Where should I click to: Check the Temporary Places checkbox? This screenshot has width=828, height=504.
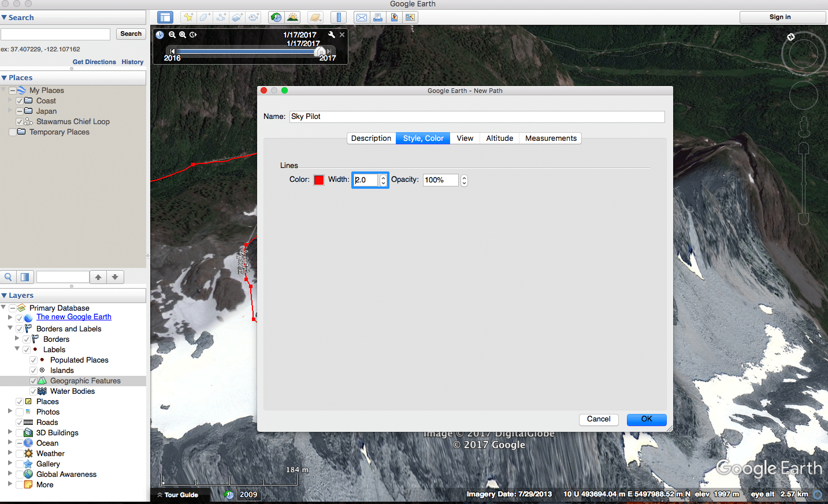click(x=13, y=132)
